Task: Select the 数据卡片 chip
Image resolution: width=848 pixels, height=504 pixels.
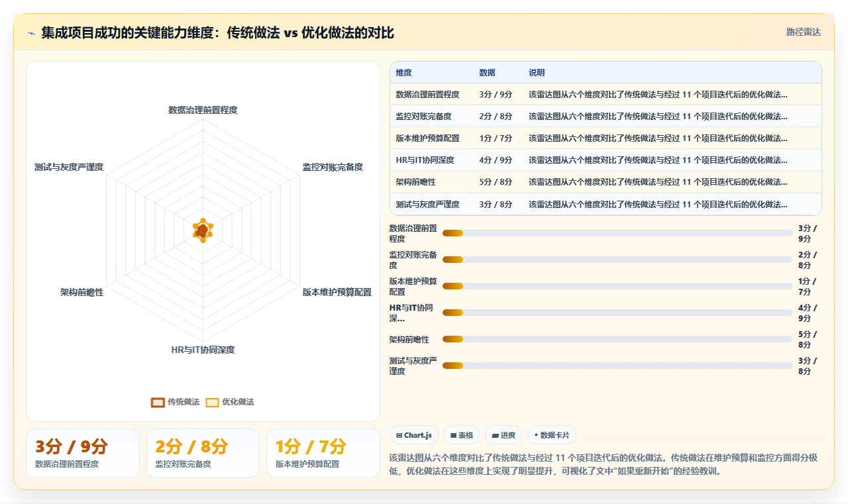Action: (x=552, y=435)
